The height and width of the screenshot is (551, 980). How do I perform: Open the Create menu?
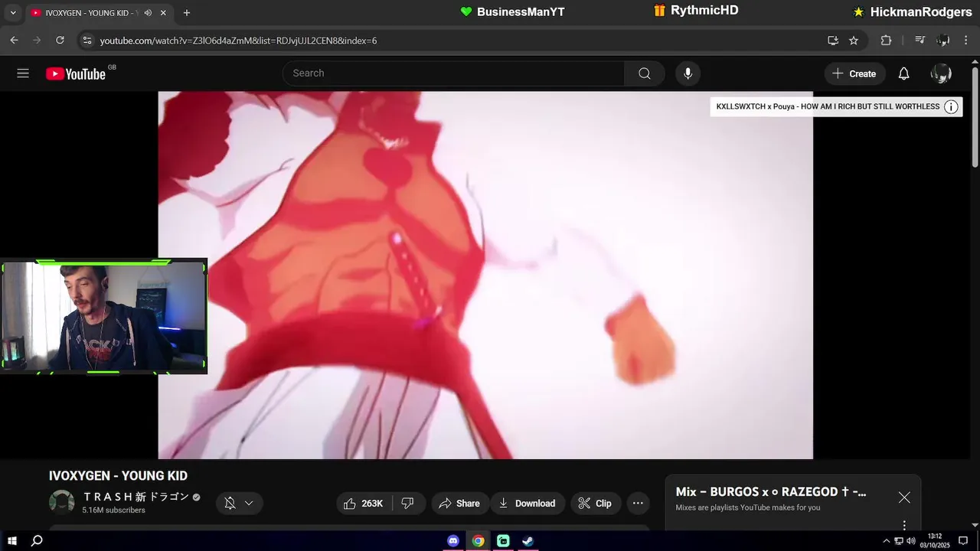(x=854, y=73)
